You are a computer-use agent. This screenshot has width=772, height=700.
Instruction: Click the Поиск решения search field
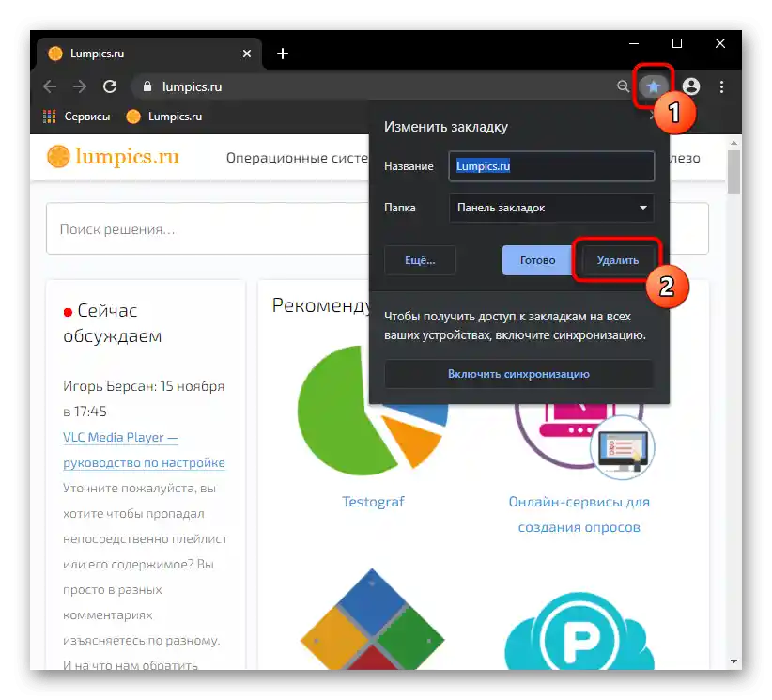208,229
